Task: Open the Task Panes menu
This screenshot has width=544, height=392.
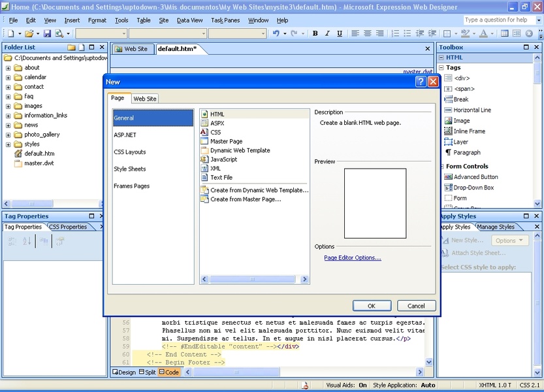Action: coord(226,20)
